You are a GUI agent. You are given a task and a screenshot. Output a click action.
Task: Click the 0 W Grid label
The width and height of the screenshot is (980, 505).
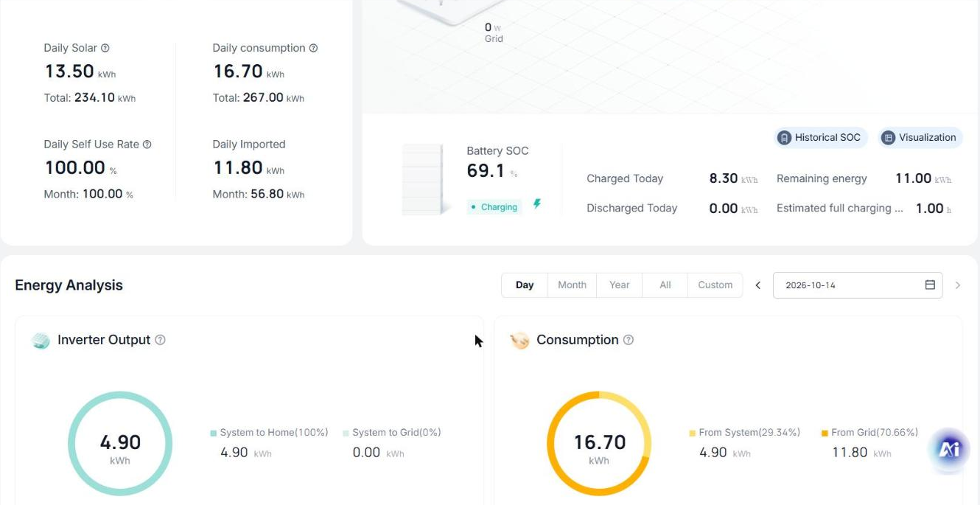tap(494, 32)
